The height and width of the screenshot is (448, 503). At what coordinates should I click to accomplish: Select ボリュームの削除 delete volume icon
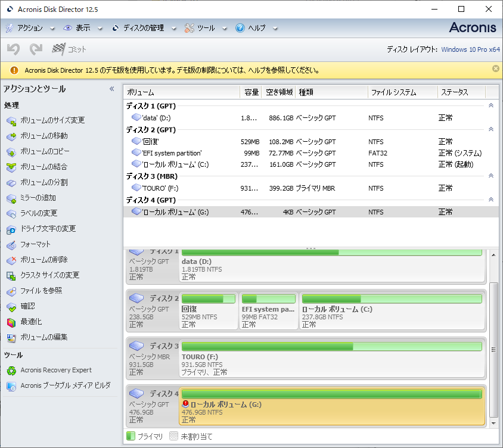(11, 260)
